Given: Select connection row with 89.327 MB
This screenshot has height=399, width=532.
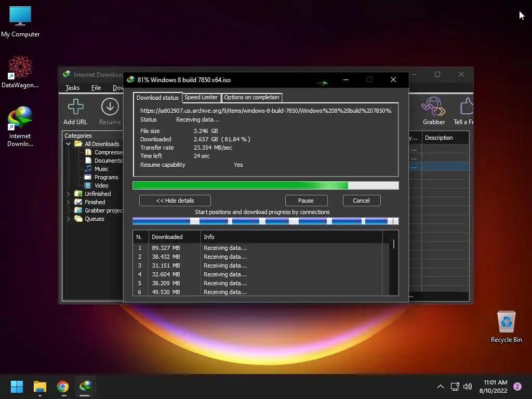Looking at the screenshot, I should (x=261, y=248).
